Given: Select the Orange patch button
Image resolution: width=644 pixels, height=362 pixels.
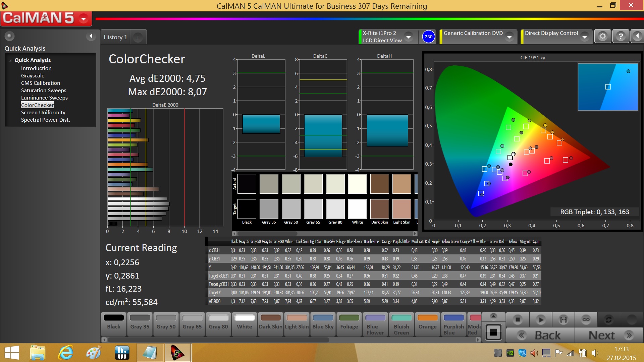Looking at the screenshot, I should pos(428,324).
